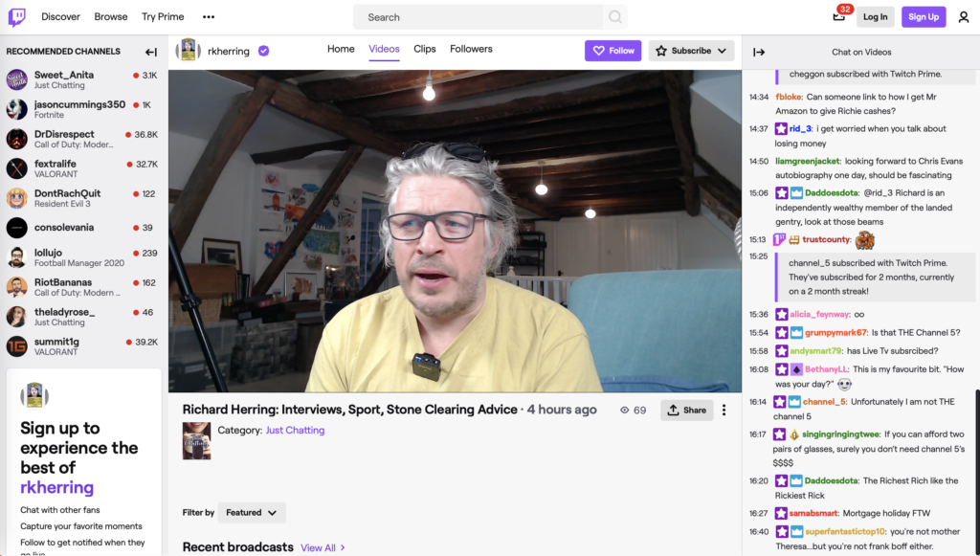The width and height of the screenshot is (980, 556).
Task: Jump to chat timestamp 16:27
Action: click(759, 514)
